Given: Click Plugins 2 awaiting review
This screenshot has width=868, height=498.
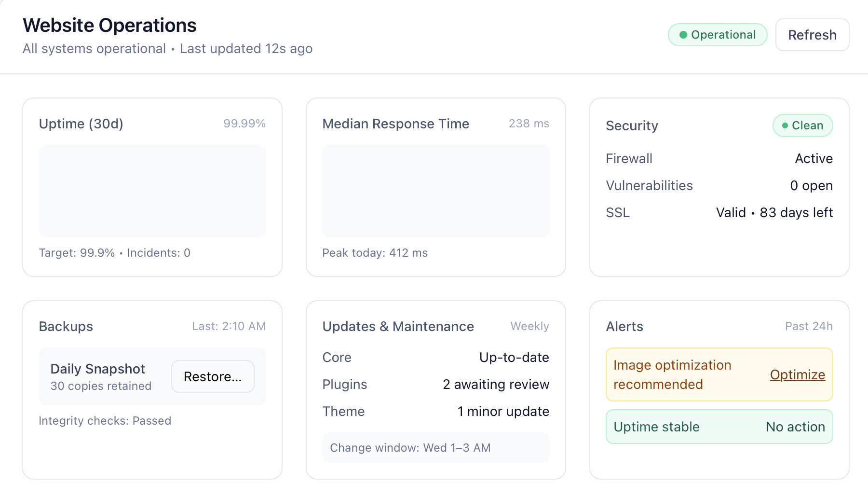Looking at the screenshot, I should point(435,384).
